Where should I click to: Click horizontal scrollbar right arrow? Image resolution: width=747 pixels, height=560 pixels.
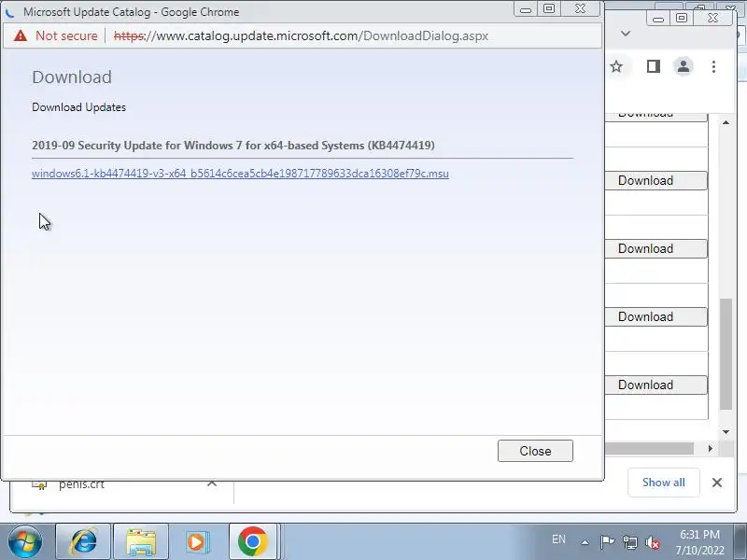(x=711, y=448)
